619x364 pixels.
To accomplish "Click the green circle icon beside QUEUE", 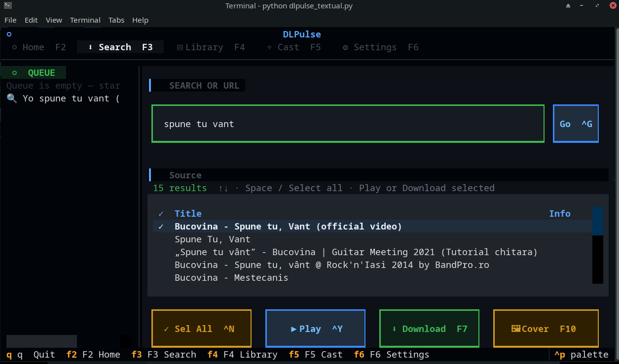I will click(14, 73).
